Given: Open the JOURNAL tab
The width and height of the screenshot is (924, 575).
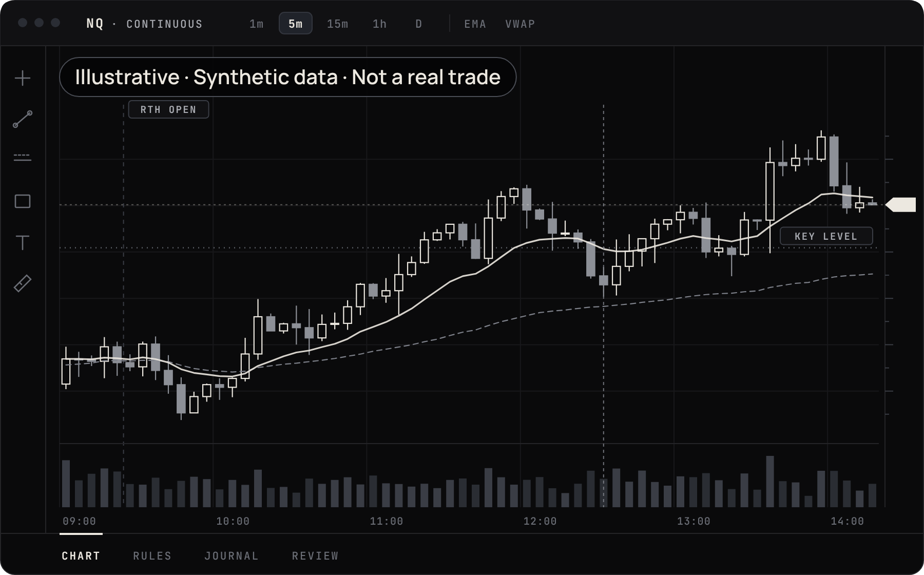Looking at the screenshot, I should pyautogui.click(x=232, y=555).
